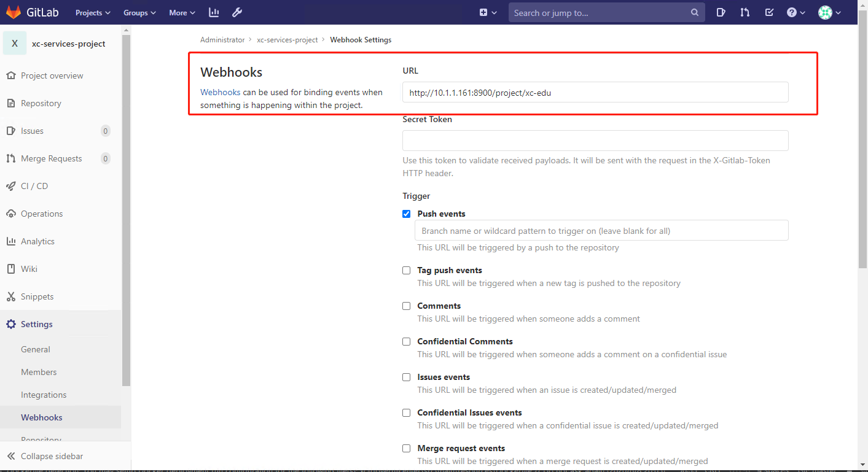Click the Project overview house icon

click(x=10, y=75)
